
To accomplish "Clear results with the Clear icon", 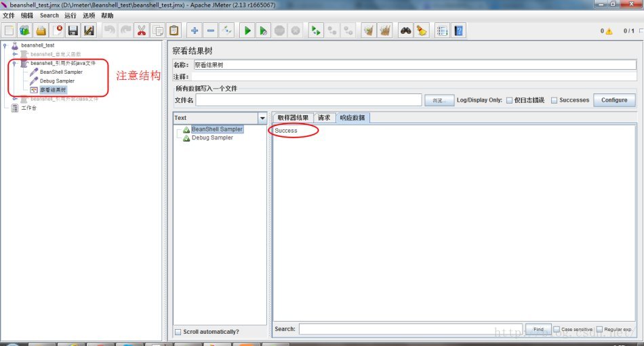I will [x=369, y=30].
